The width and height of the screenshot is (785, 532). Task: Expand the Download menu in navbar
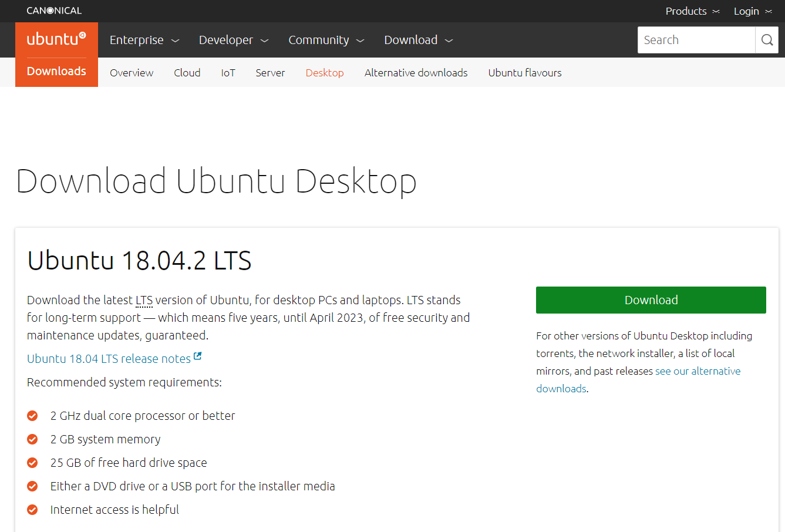coord(418,40)
